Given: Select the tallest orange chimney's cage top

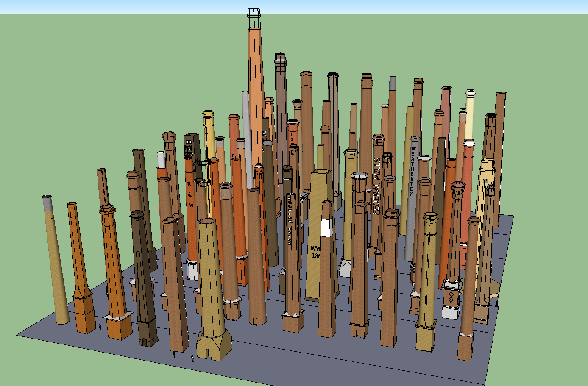Looking at the screenshot, I should [x=254, y=18].
